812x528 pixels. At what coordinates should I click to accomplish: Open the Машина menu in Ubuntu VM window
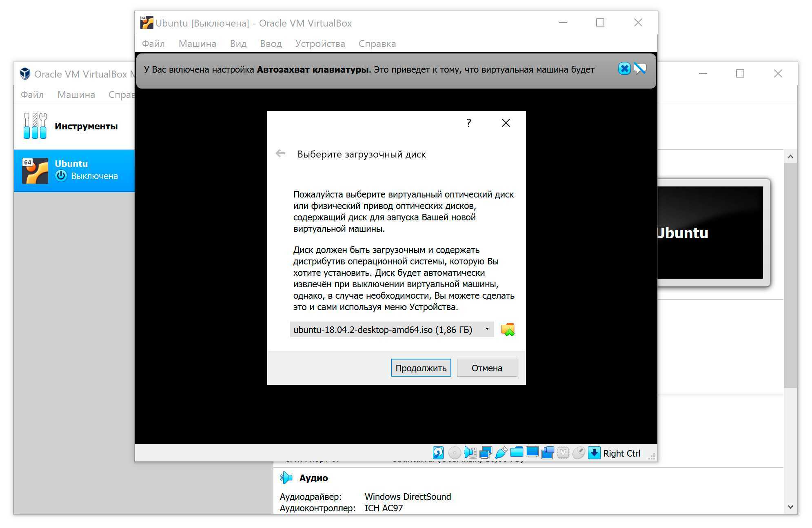click(197, 44)
